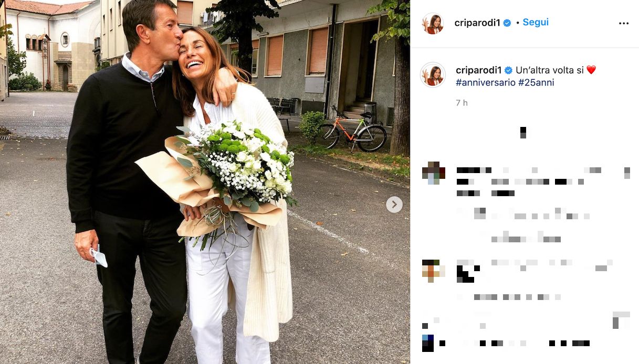Open the second commenter's pixelated avatar
This screenshot has height=364, width=639.
(434, 271)
